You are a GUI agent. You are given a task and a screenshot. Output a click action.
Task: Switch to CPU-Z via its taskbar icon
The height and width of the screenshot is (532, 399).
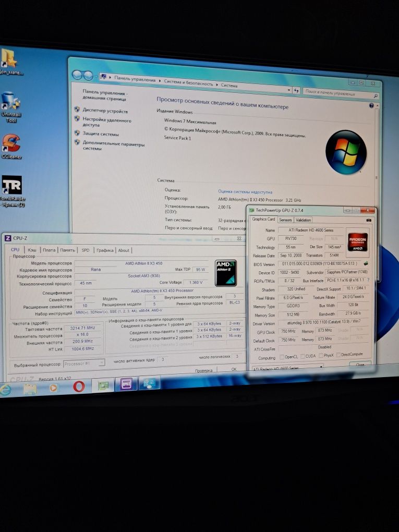coord(126,384)
